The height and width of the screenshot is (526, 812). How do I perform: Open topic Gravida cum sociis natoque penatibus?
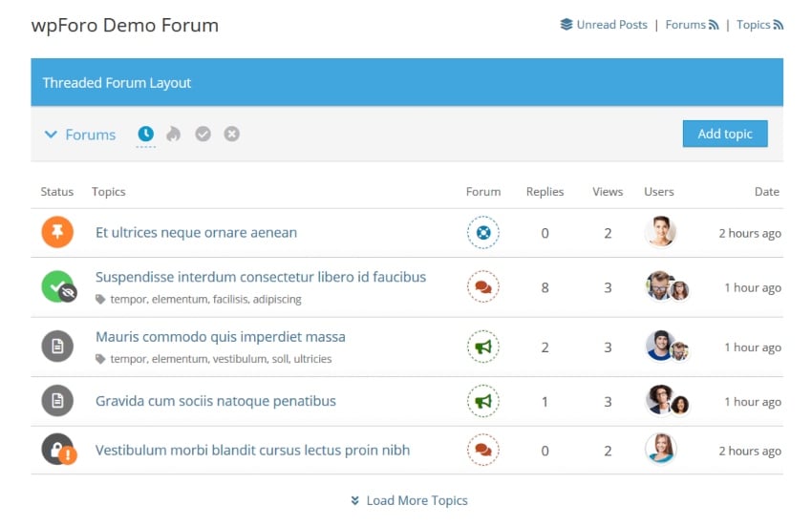(216, 401)
